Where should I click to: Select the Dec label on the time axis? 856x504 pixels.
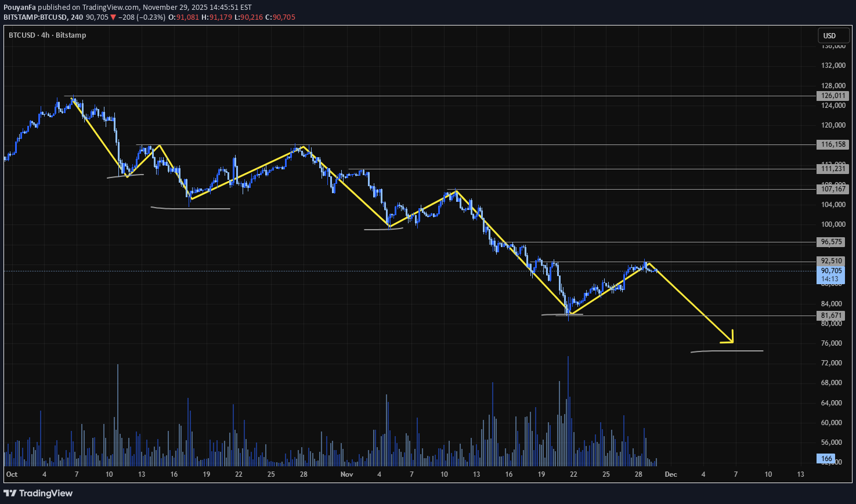coord(671,474)
